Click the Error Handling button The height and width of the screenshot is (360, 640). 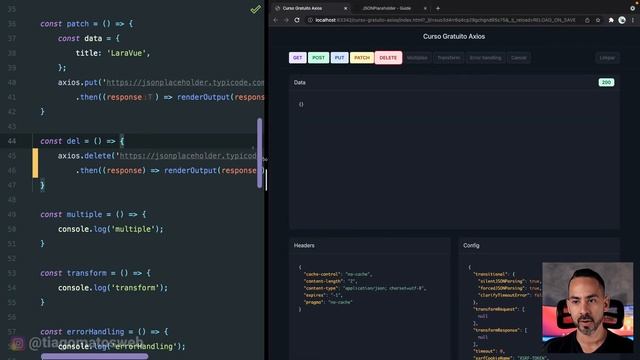point(485,58)
